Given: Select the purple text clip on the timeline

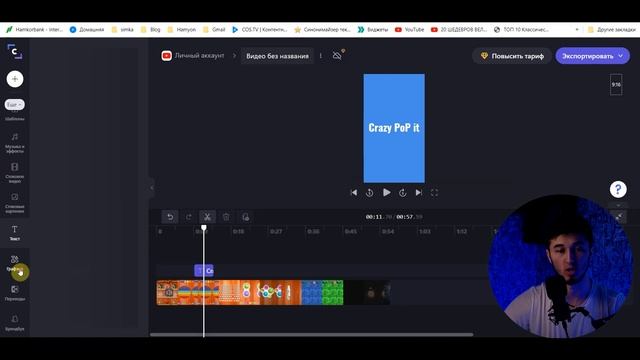Looking at the screenshot, I should tap(204, 270).
